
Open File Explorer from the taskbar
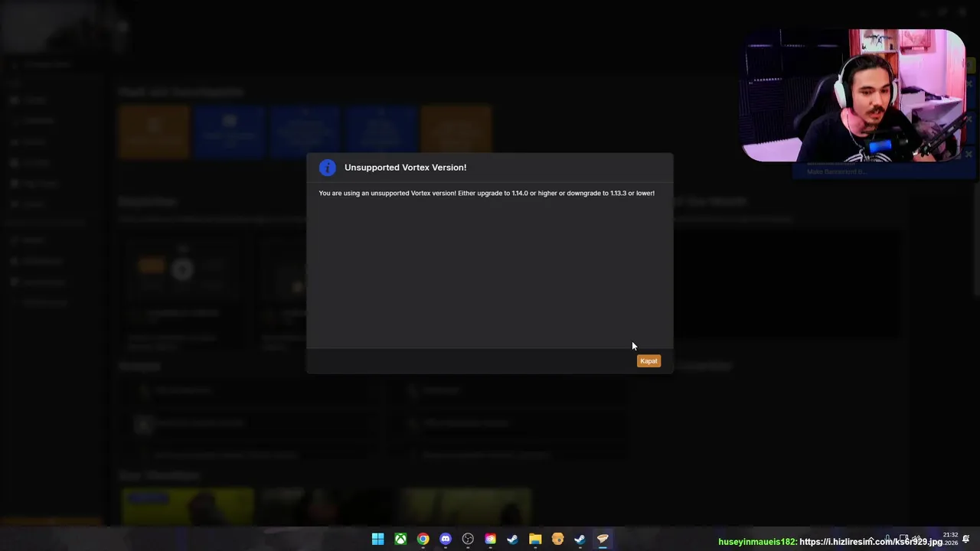pos(535,540)
